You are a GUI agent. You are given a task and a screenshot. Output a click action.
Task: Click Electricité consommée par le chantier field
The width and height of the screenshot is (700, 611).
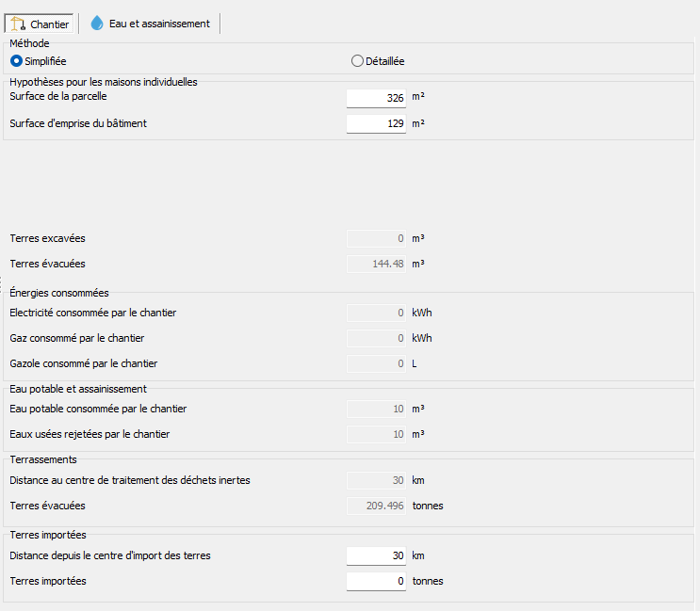(376, 314)
